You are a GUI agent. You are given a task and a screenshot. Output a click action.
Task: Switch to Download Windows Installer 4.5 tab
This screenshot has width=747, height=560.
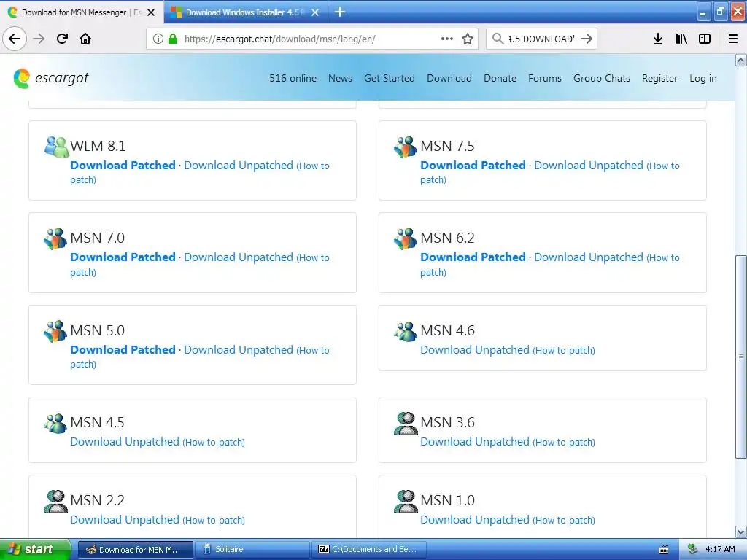click(x=245, y=12)
